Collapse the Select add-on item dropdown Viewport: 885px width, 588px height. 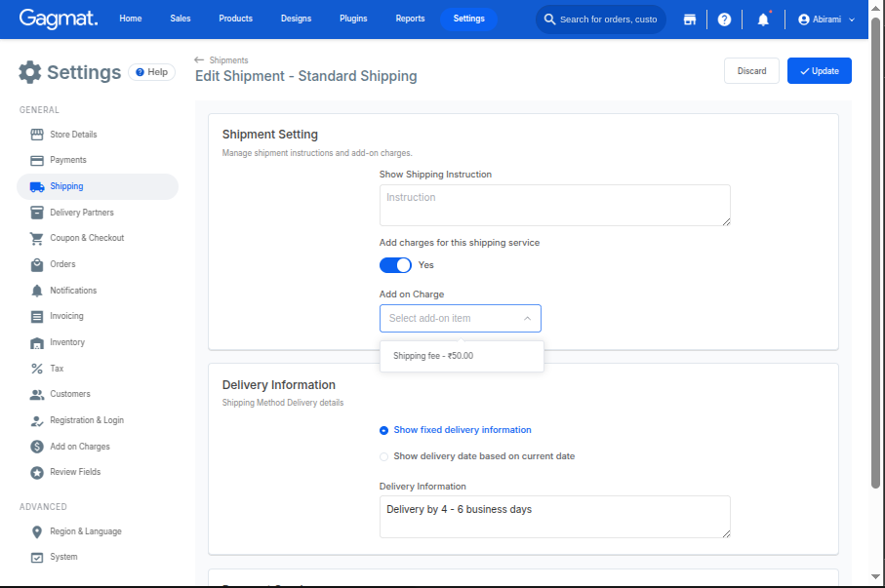click(527, 318)
